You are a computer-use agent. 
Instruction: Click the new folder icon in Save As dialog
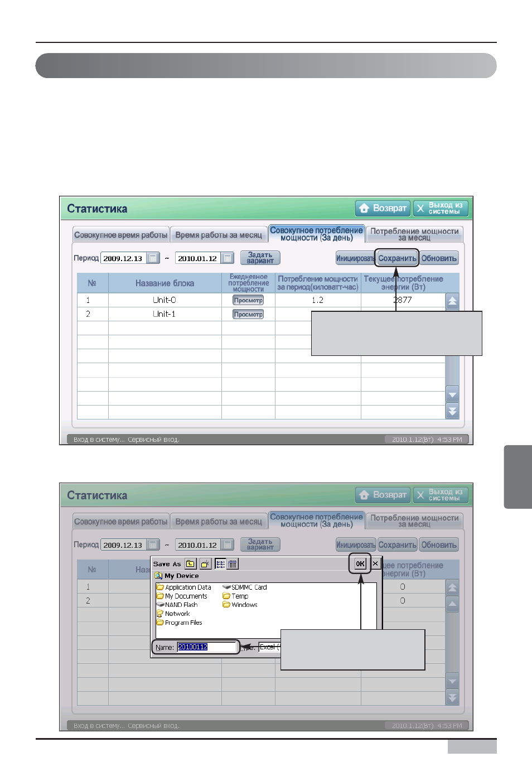coord(205,564)
